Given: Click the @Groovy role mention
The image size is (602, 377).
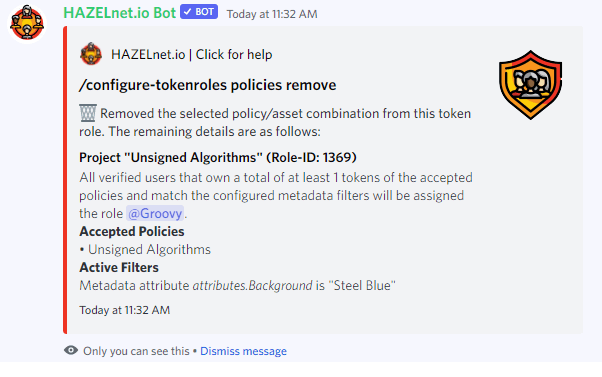Looking at the screenshot, I should point(155,213).
